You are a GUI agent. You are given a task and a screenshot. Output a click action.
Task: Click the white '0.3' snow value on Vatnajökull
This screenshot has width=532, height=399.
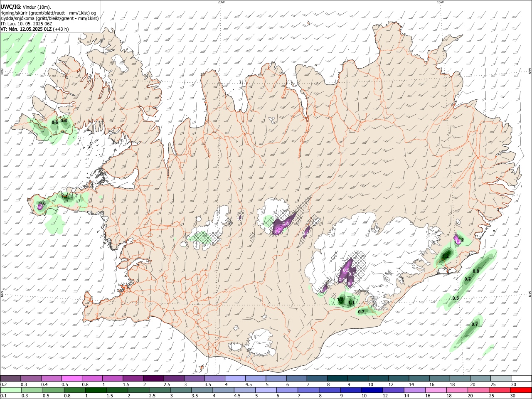(x=351, y=274)
